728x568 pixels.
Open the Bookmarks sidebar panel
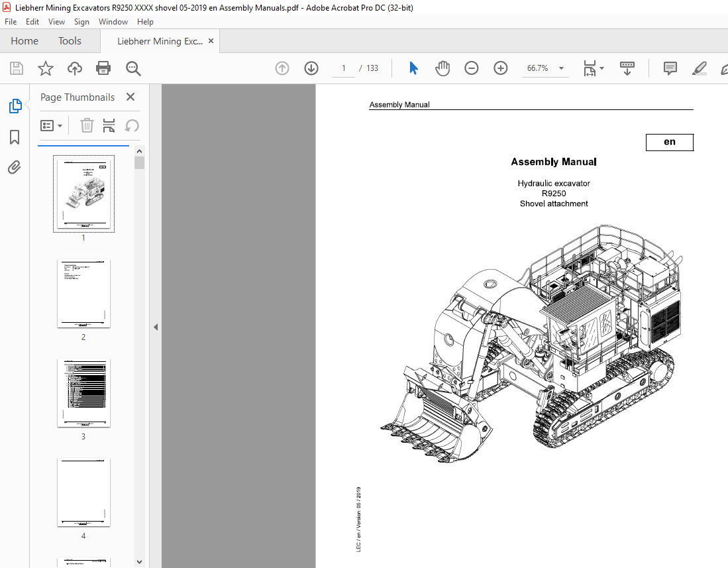(x=15, y=137)
